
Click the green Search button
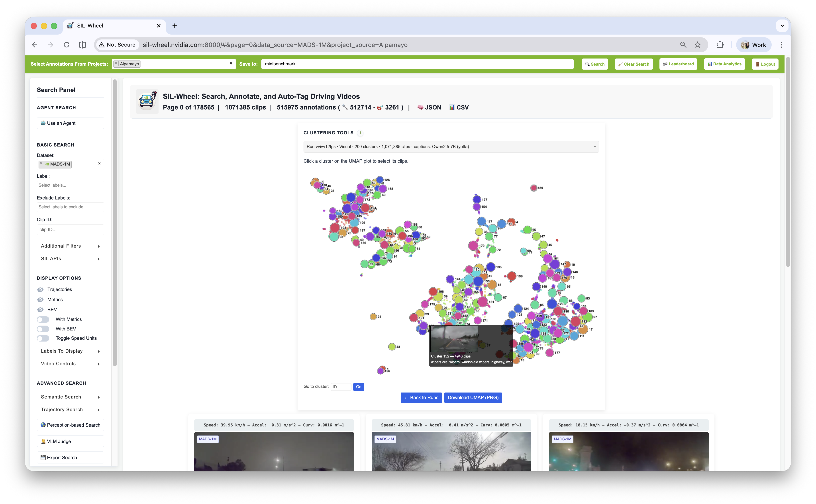click(x=594, y=64)
